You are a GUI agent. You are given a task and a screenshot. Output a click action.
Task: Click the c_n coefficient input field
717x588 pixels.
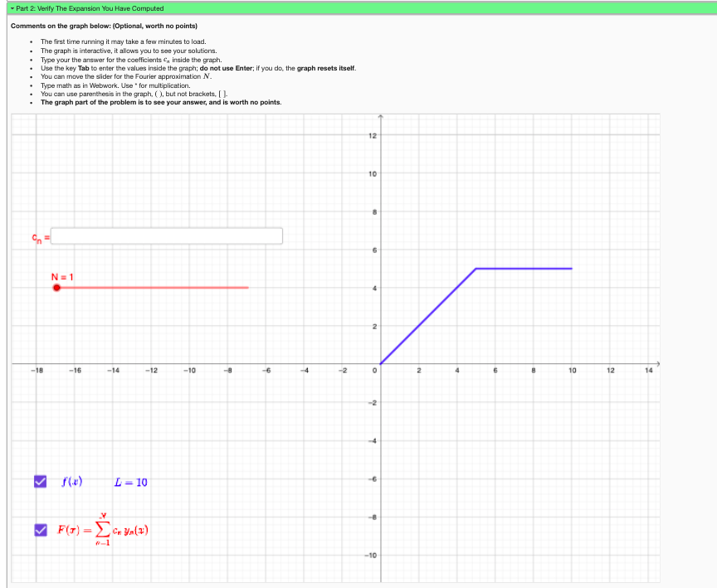tap(167, 236)
